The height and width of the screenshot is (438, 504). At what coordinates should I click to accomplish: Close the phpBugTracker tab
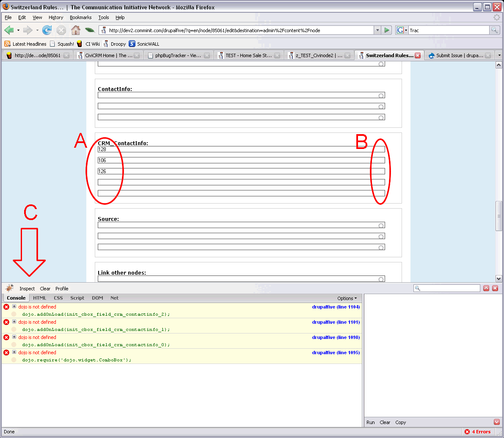tap(207, 55)
